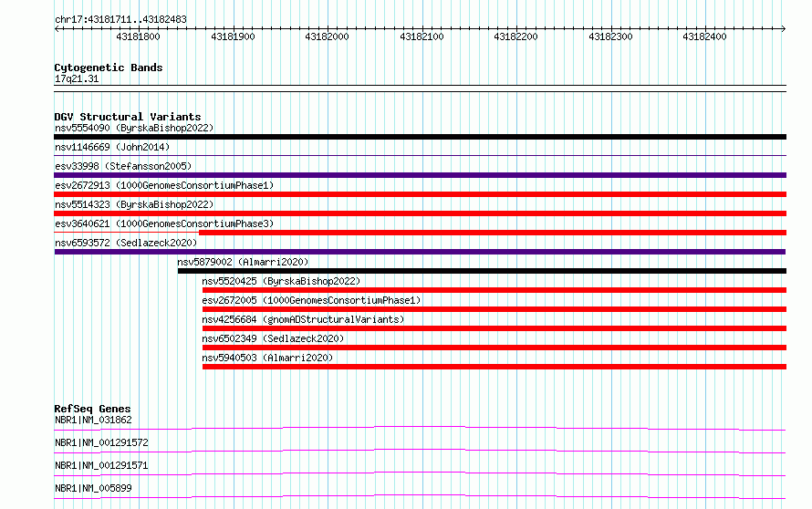Screen dimensions: 812x509
Task: Open esv3640621 (1000GenomesConsortiumPhase3) variant
Action: pyautogui.click(x=164, y=223)
